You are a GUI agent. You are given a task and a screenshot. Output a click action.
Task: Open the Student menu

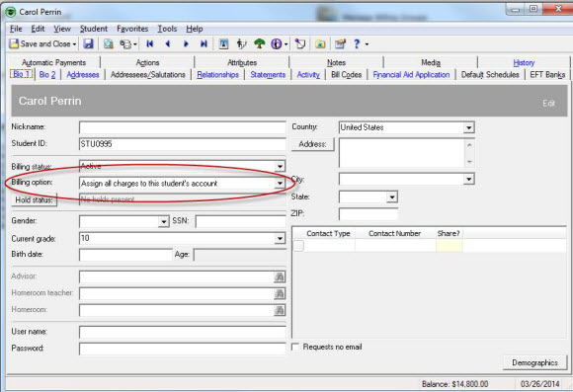click(x=94, y=29)
